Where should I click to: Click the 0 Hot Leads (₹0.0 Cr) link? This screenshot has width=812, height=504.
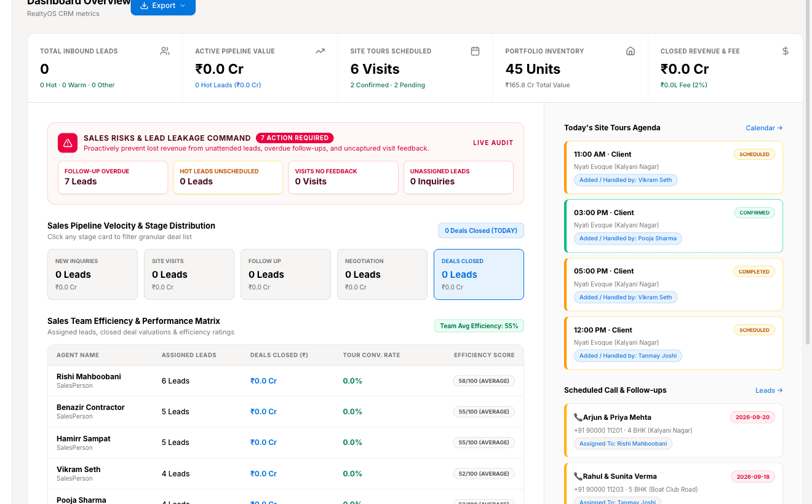pyautogui.click(x=228, y=85)
